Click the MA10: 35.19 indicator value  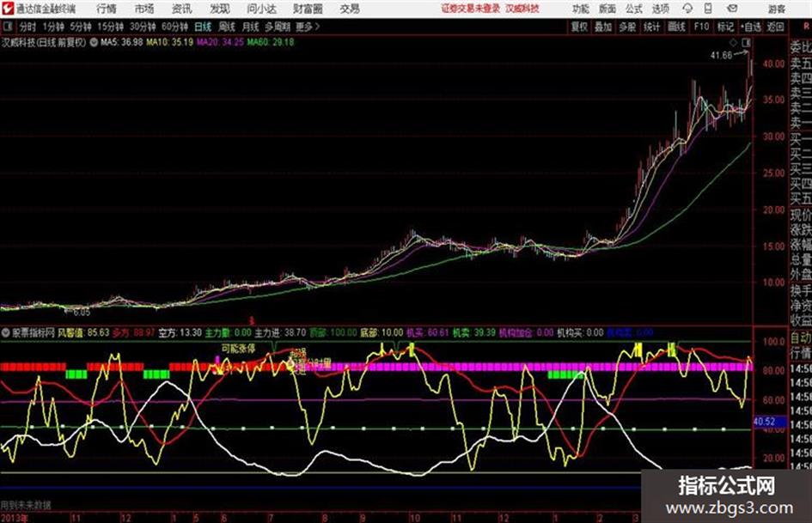pyautogui.click(x=170, y=42)
